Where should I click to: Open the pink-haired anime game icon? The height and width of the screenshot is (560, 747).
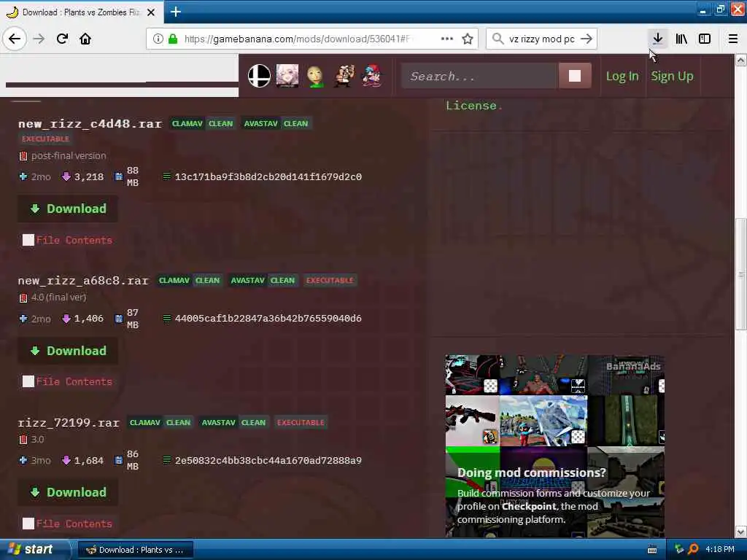(287, 76)
